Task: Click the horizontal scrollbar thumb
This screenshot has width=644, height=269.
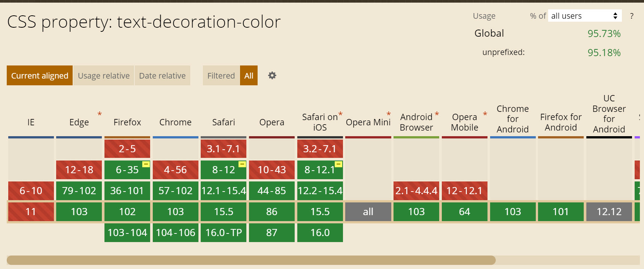Action: 251,260
